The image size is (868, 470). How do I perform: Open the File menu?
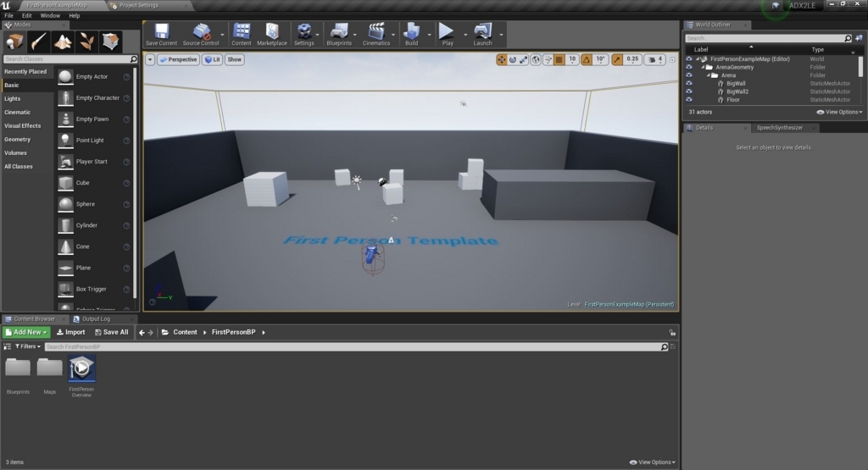(x=8, y=15)
